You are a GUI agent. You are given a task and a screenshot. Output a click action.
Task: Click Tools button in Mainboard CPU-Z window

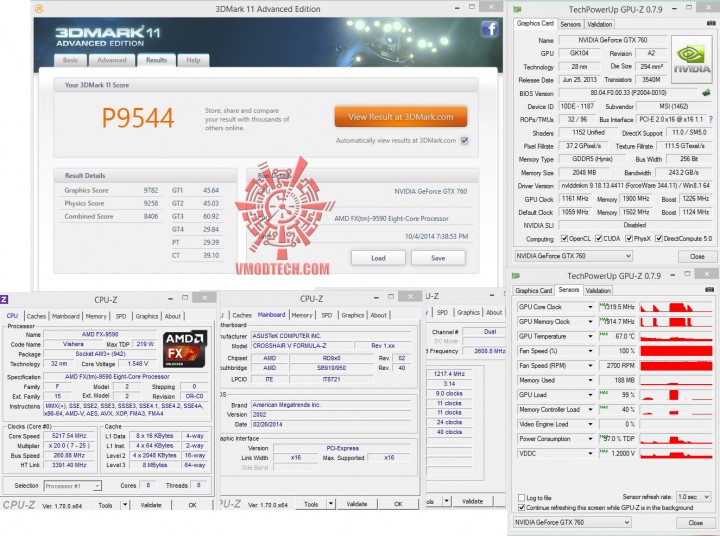(311, 504)
